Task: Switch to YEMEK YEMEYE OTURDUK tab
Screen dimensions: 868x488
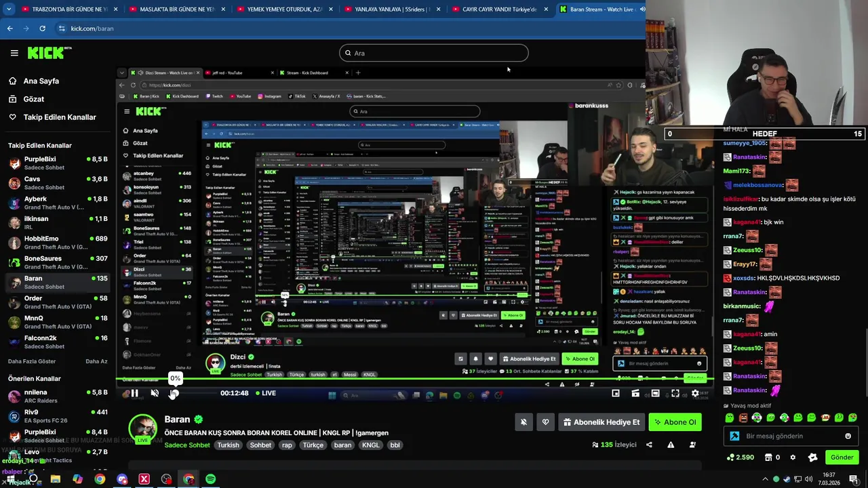Action: pyautogui.click(x=284, y=9)
